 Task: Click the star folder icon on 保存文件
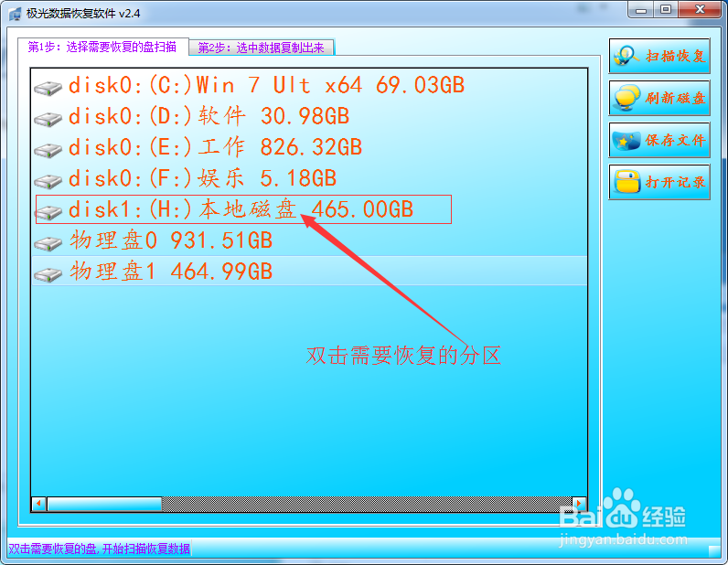click(626, 140)
